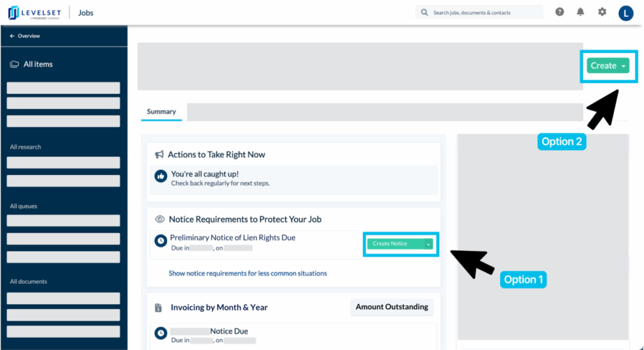Click the eye icon beside Notice Requirements
This screenshot has height=350, width=644.
(x=160, y=219)
